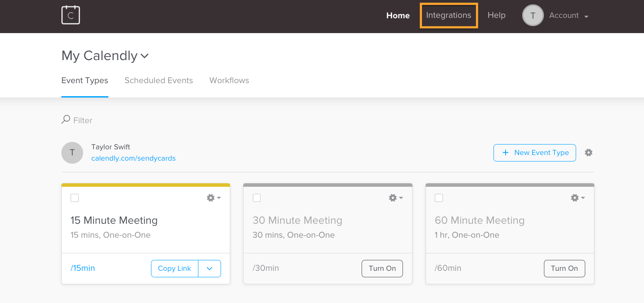Click the /30min text
The width and height of the screenshot is (644, 303).
pyautogui.click(x=266, y=268)
